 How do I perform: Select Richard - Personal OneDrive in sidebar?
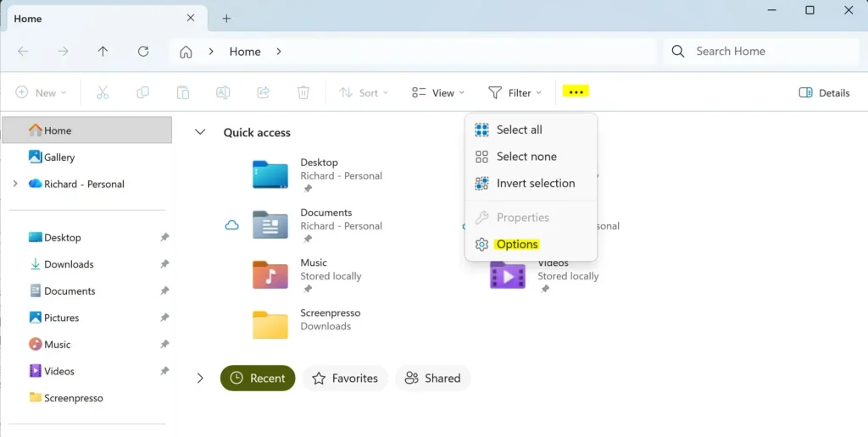(87, 184)
